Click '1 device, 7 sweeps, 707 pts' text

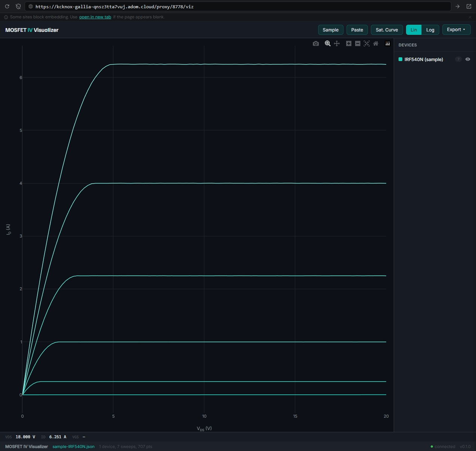[126, 447]
